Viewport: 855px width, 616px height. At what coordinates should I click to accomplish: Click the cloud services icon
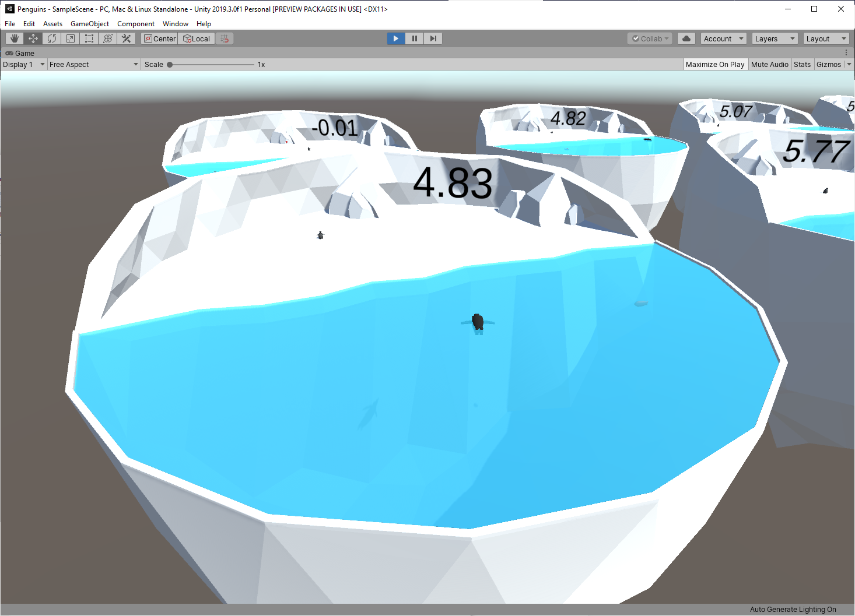(x=686, y=38)
